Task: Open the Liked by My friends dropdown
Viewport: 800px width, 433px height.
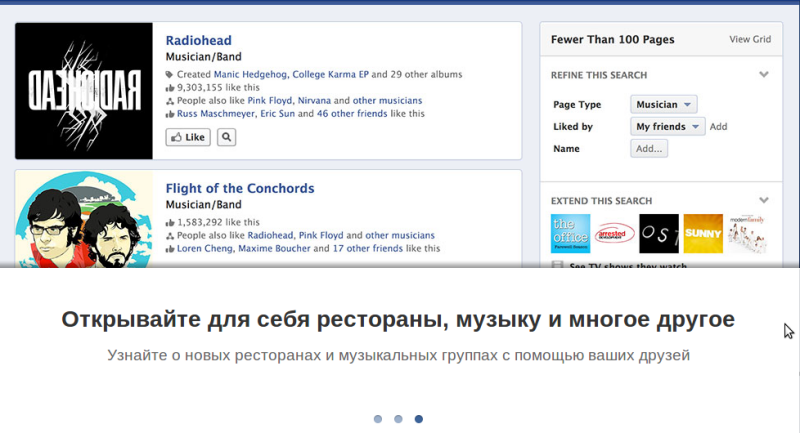Action: (x=667, y=126)
